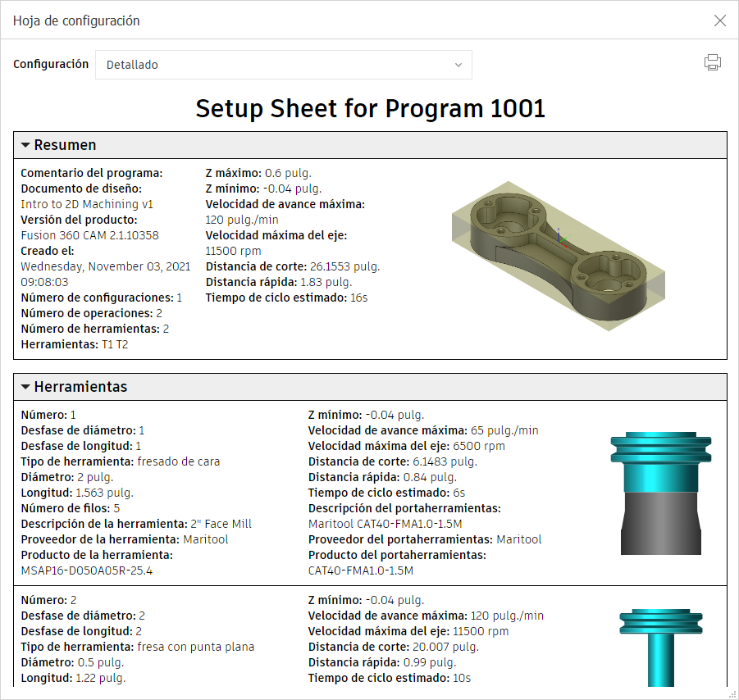Click Diámetro 0.5 pulg. for tool 2

click(72, 662)
